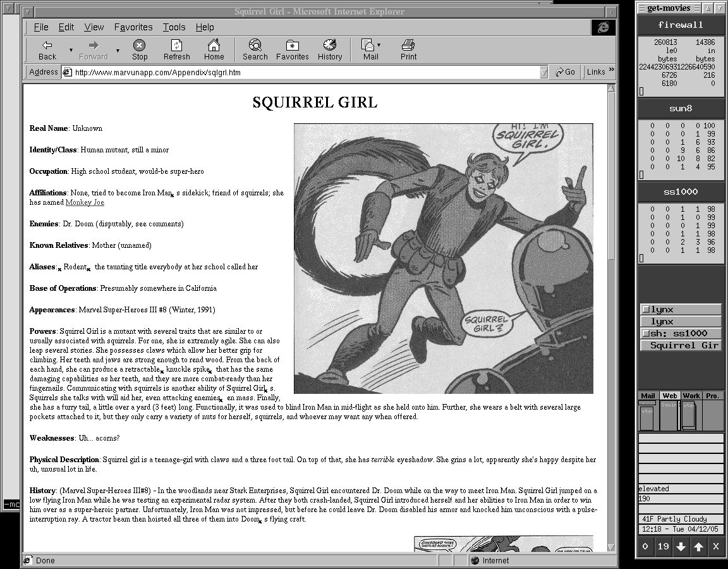
Task: Click the Internet zone icon in status bar
Action: (x=474, y=560)
